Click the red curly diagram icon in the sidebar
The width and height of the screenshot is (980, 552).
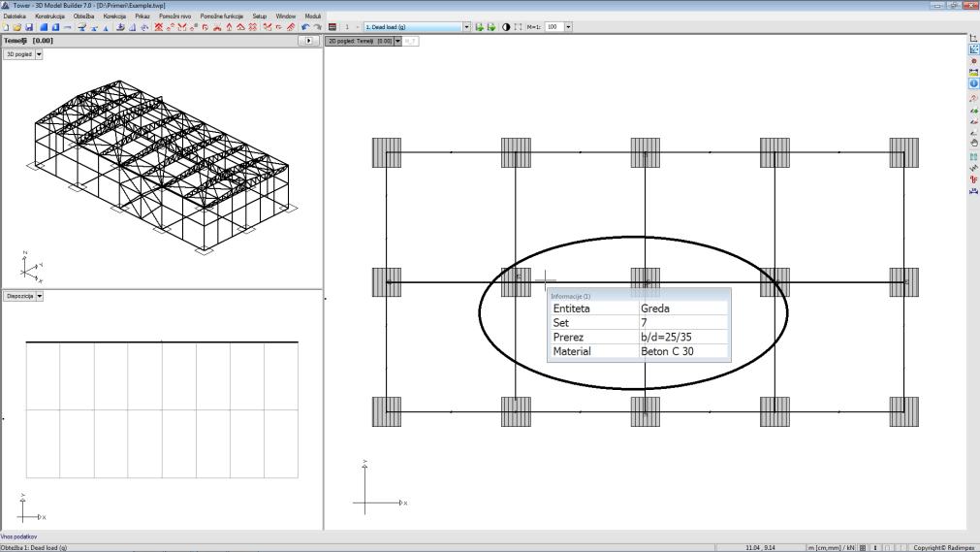coord(973,179)
